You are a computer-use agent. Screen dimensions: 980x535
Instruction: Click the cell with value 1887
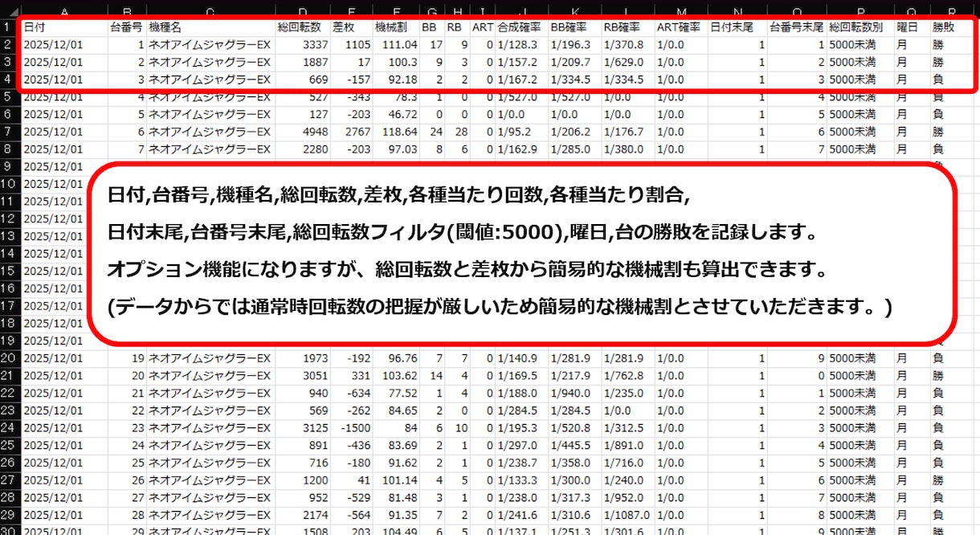302,62
